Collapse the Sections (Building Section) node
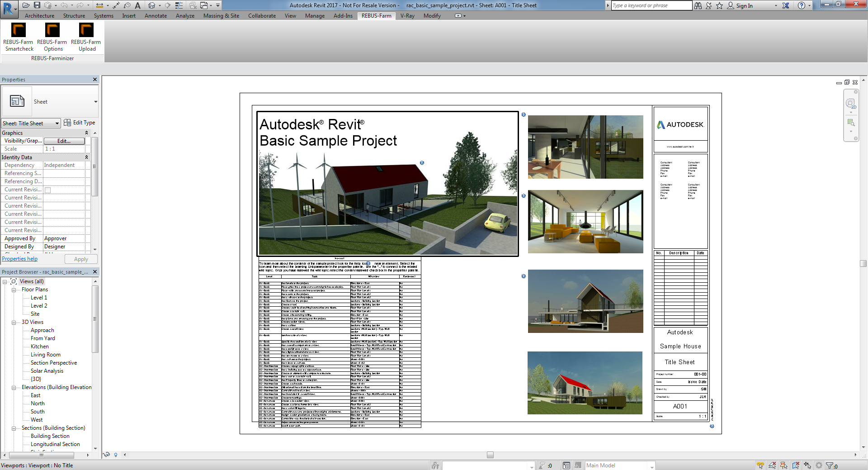Viewport: 868px width, 470px height. click(14, 428)
